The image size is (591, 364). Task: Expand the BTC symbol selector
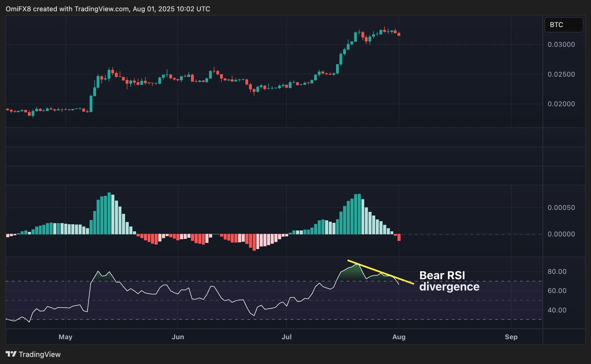point(563,25)
